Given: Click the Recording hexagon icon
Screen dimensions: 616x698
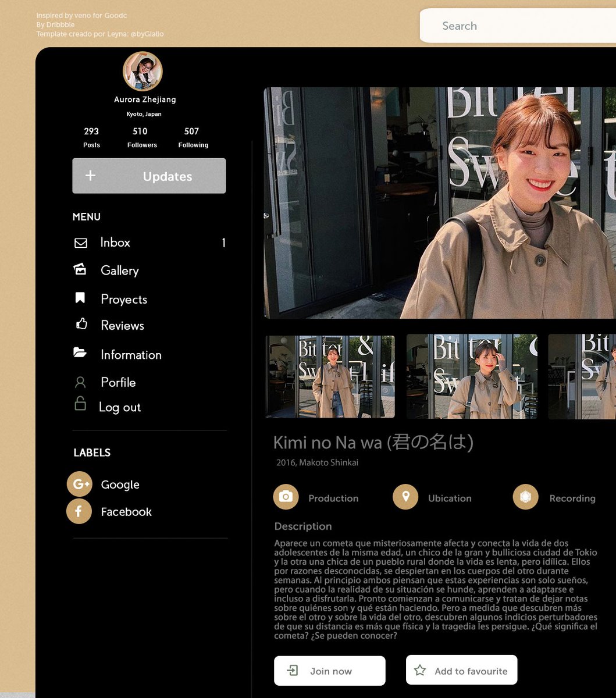Looking at the screenshot, I should 525,497.
